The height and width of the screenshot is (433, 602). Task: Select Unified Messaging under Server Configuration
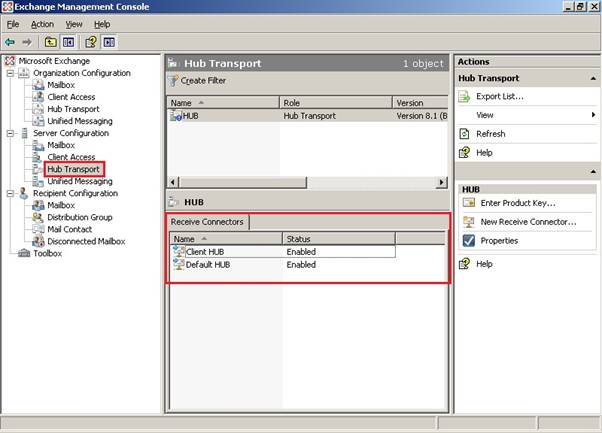(x=80, y=181)
